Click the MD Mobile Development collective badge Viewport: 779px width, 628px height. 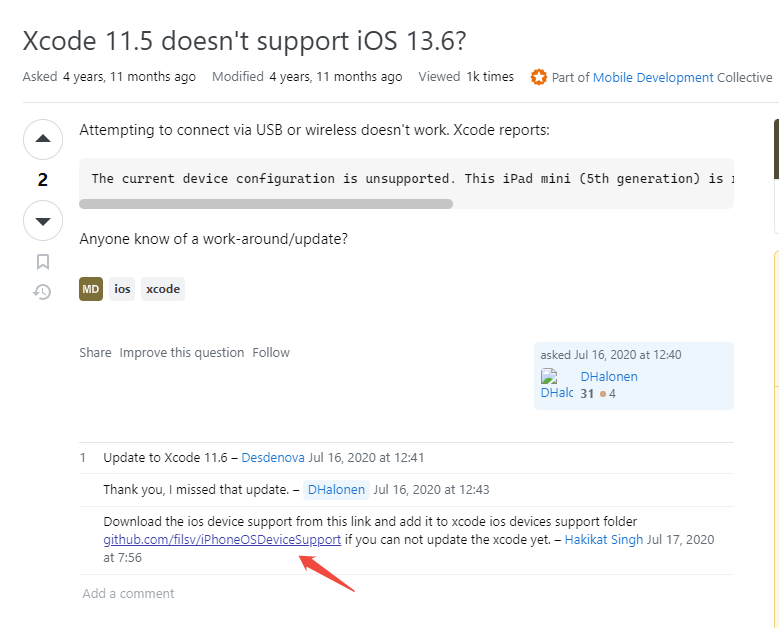(x=91, y=289)
